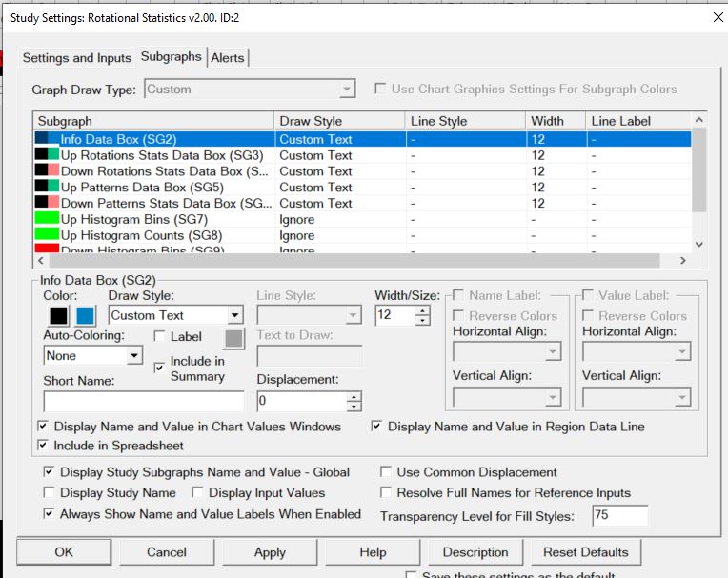Switch to Settings and Inputs tab
Image resolution: width=728 pixels, height=578 pixels.
tap(77, 57)
